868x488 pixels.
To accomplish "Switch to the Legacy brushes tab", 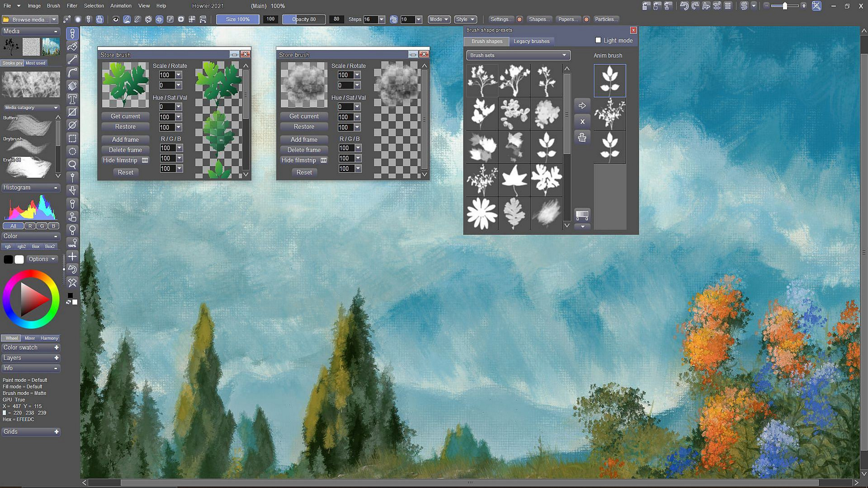I will pyautogui.click(x=532, y=41).
